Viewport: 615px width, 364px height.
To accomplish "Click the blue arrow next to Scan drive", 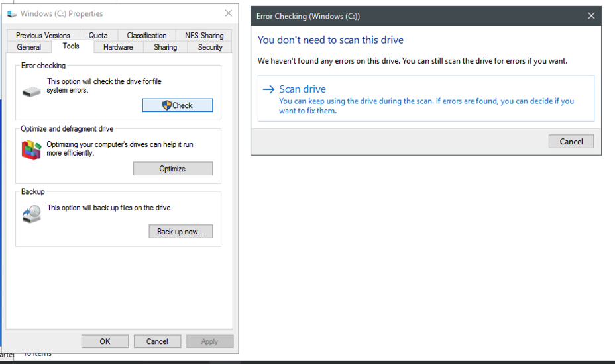I will 268,89.
